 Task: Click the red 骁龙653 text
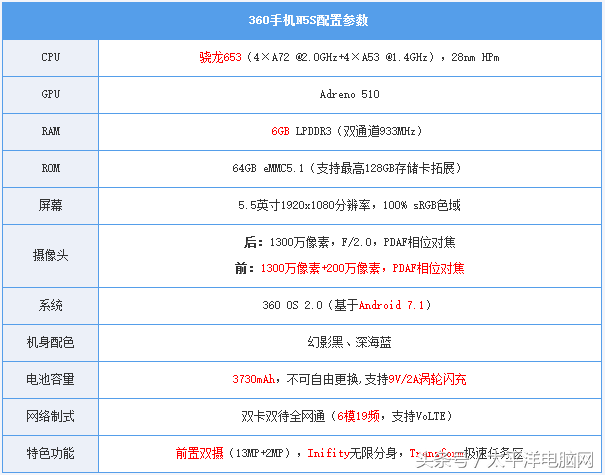[220, 57]
